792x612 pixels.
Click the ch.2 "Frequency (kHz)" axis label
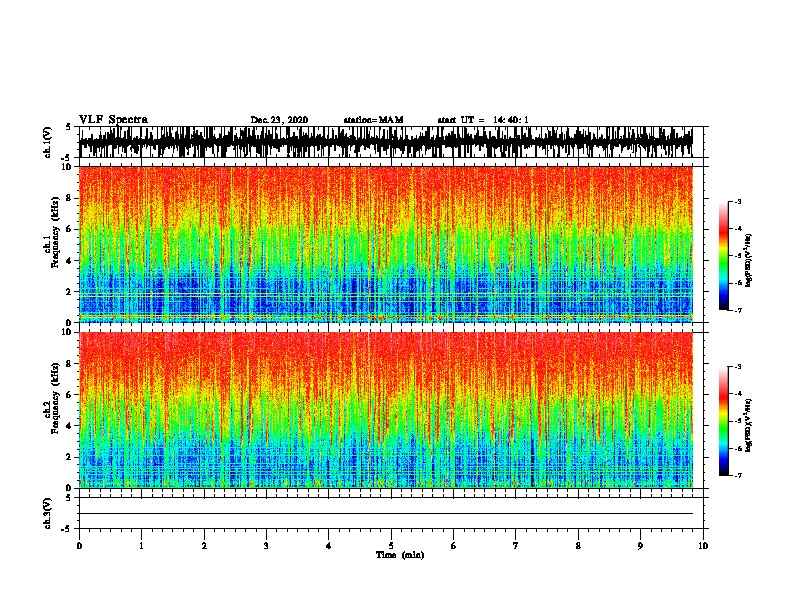pyautogui.click(x=55, y=398)
